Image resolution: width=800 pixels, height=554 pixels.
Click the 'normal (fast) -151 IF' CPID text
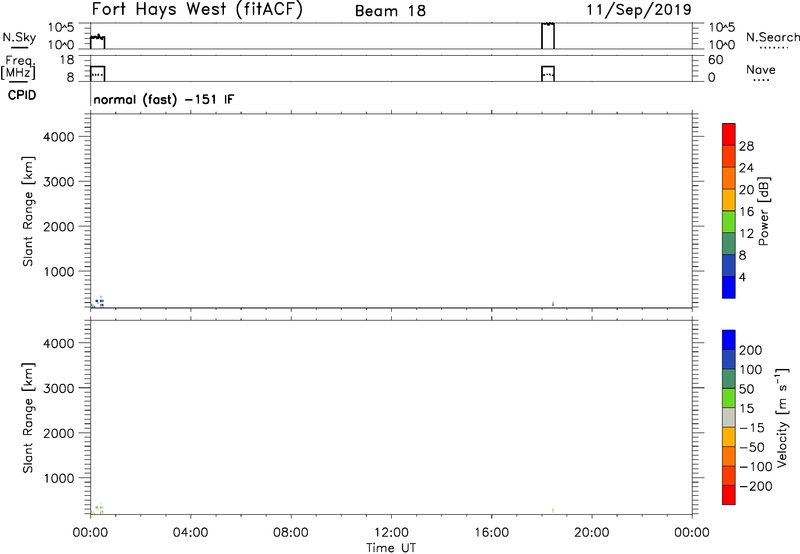coord(164,99)
